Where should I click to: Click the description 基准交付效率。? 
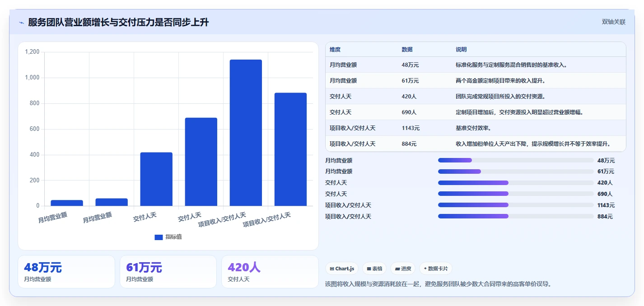(x=475, y=128)
